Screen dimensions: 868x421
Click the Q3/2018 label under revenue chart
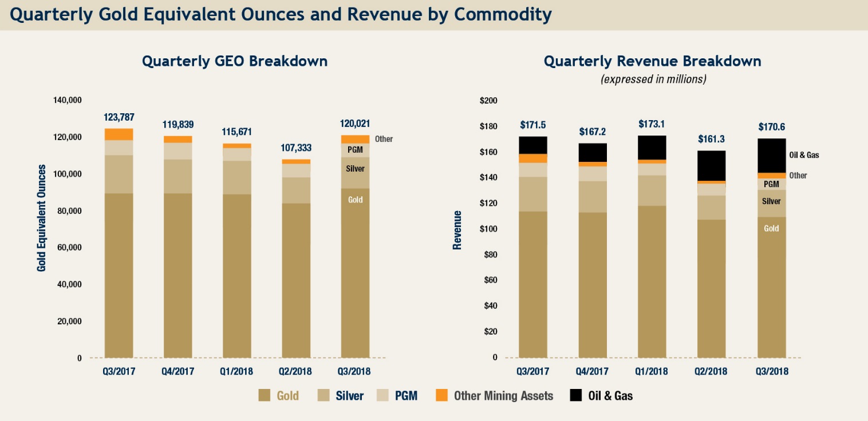pyautogui.click(x=772, y=371)
